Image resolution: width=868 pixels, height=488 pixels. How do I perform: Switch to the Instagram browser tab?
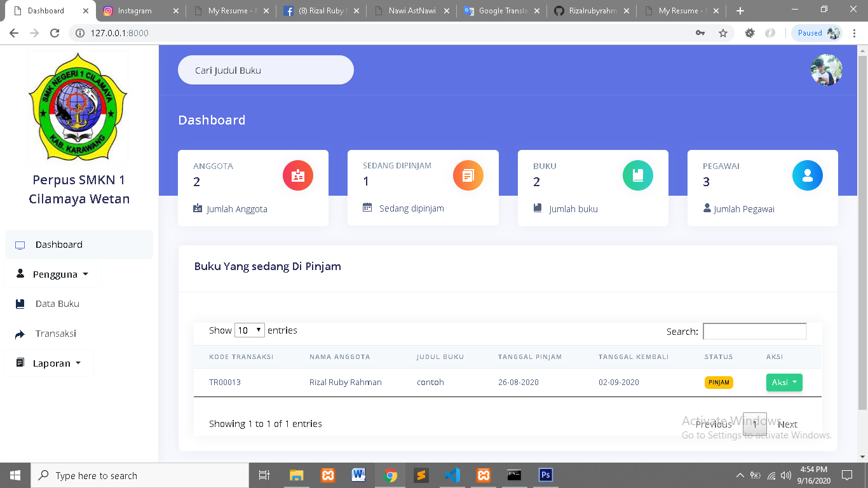tap(135, 11)
